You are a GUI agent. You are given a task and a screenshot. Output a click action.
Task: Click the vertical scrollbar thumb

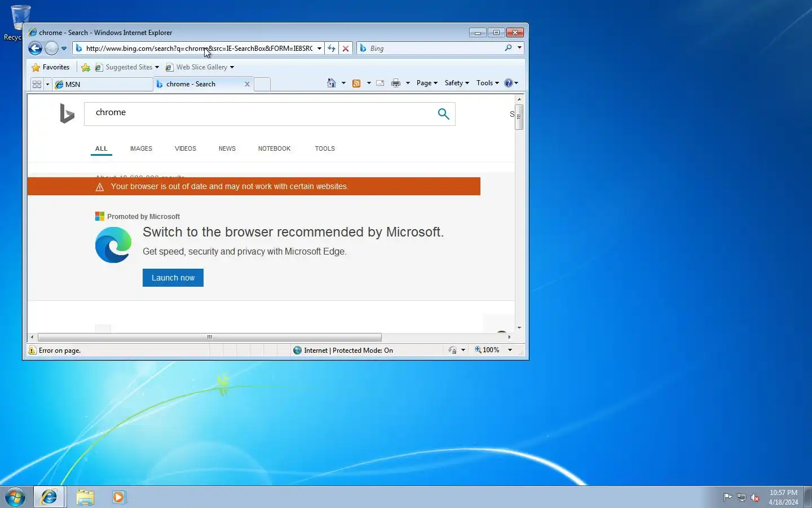(x=519, y=117)
